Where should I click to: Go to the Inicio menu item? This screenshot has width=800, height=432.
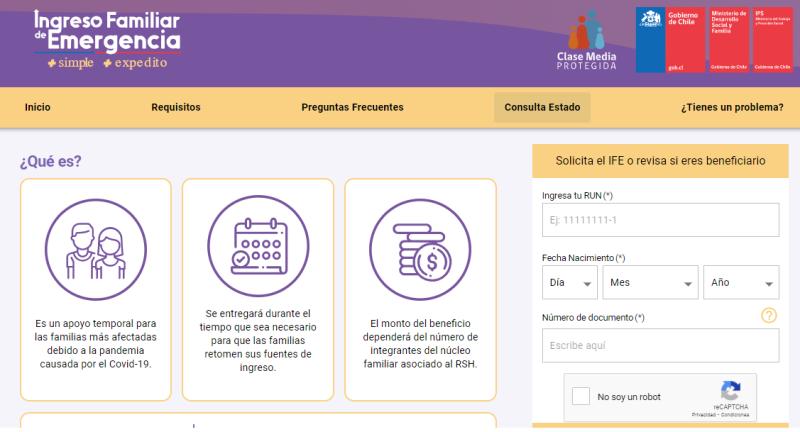(38, 107)
